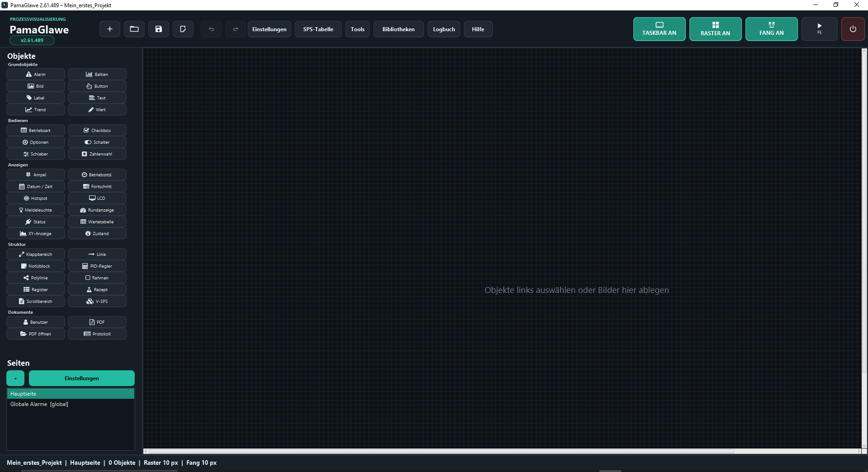Open the Logbuch menu
The height and width of the screenshot is (472, 868).
point(444,29)
